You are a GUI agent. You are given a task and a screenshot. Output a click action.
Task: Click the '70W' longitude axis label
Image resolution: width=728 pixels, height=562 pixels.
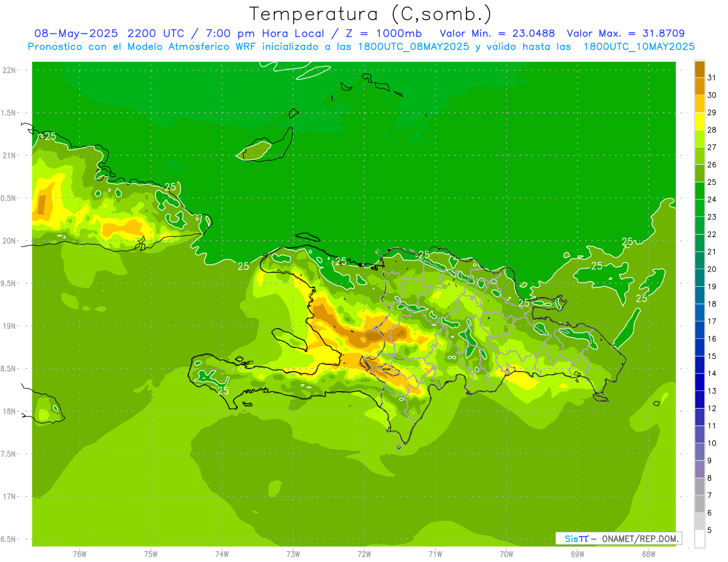point(507,554)
